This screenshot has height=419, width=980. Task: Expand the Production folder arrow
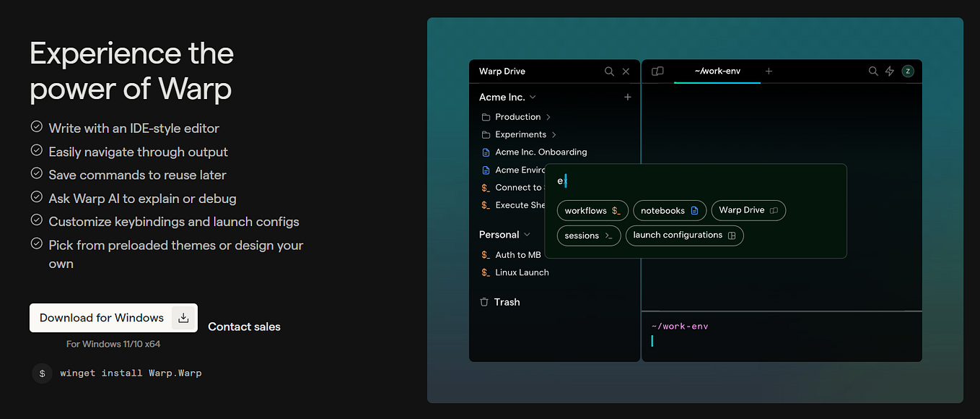tap(548, 116)
